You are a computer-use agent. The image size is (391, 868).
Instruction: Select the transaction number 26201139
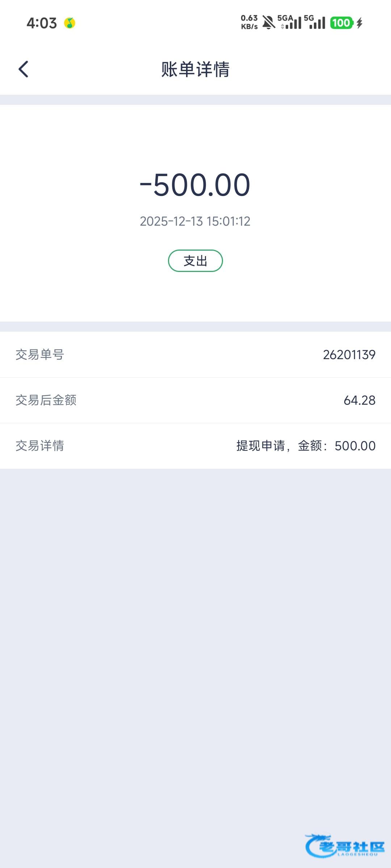tap(349, 355)
